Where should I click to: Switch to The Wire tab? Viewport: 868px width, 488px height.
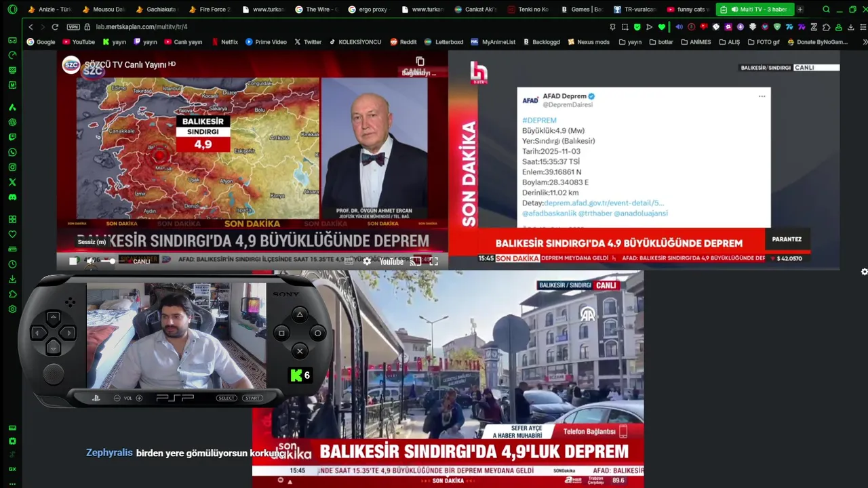tap(317, 9)
